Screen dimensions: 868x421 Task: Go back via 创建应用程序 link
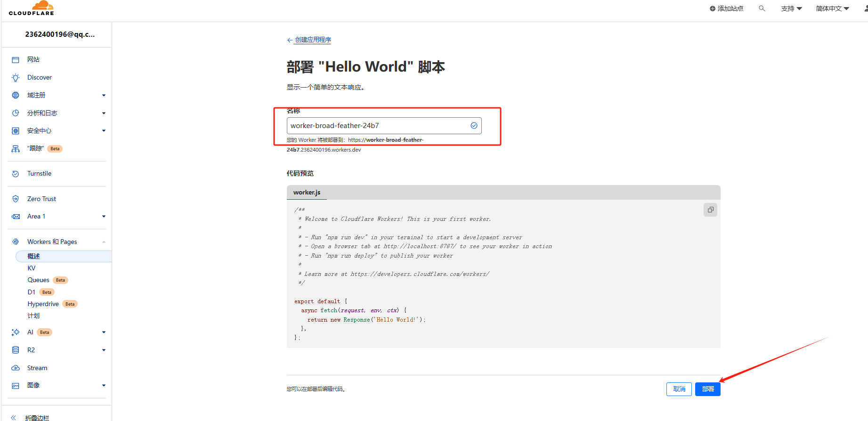pos(313,40)
